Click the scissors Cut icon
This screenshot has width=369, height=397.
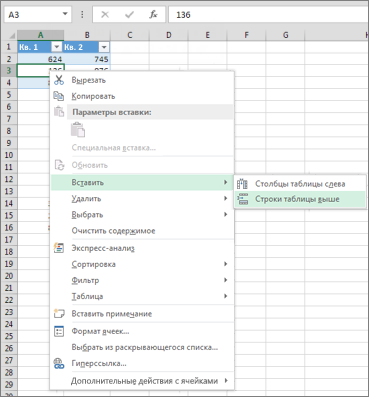pos(59,80)
